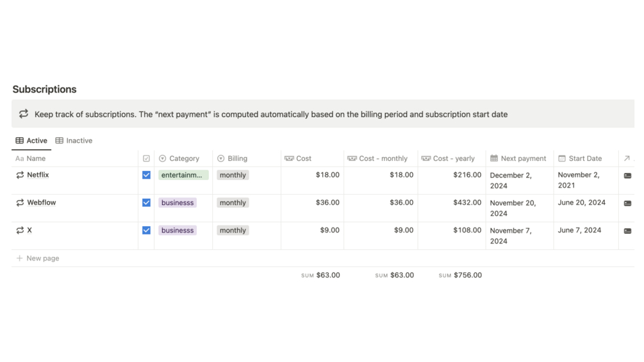Open the Netflix row card relation icon
644x362 pixels.
pyautogui.click(x=627, y=176)
